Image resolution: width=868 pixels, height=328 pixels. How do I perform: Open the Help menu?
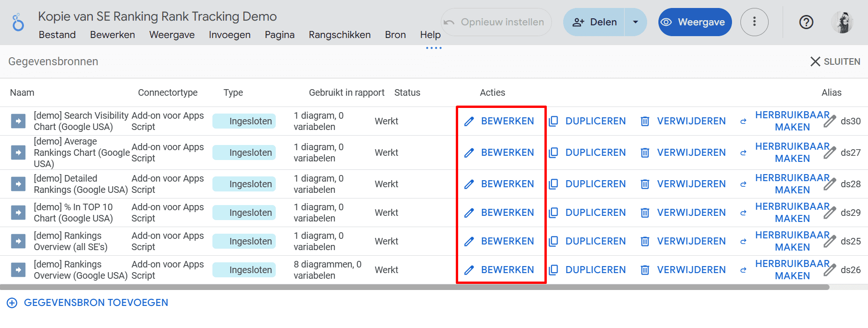(430, 35)
